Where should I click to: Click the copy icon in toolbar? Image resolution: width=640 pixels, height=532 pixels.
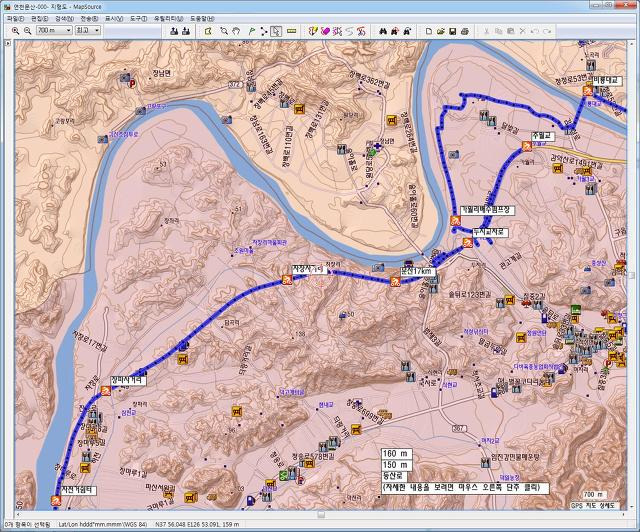[x=498, y=31]
